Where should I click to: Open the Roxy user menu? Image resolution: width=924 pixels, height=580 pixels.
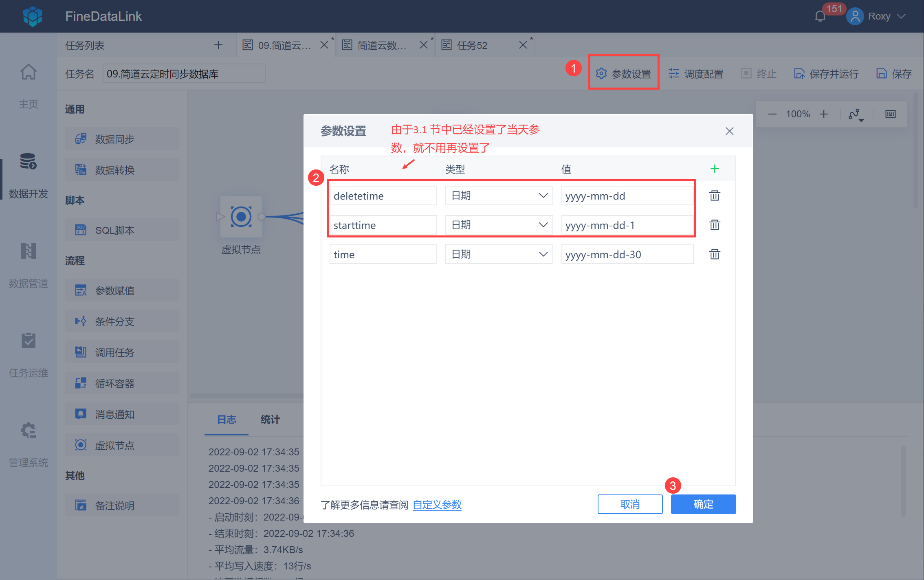pos(876,16)
